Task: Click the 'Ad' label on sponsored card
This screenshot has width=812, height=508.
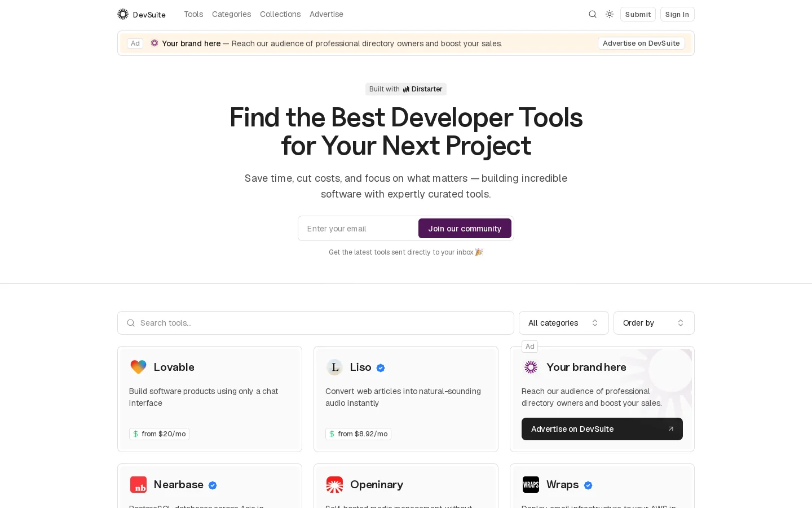Action: pos(530,347)
